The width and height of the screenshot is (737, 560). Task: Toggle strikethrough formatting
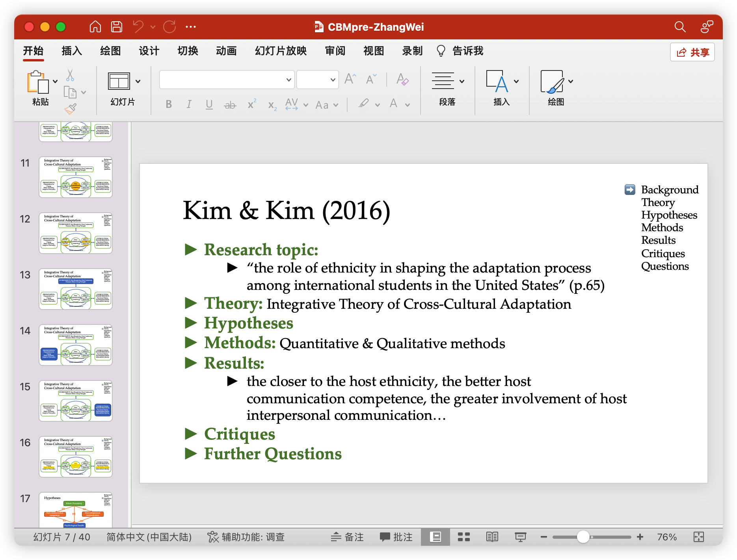[x=230, y=105]
